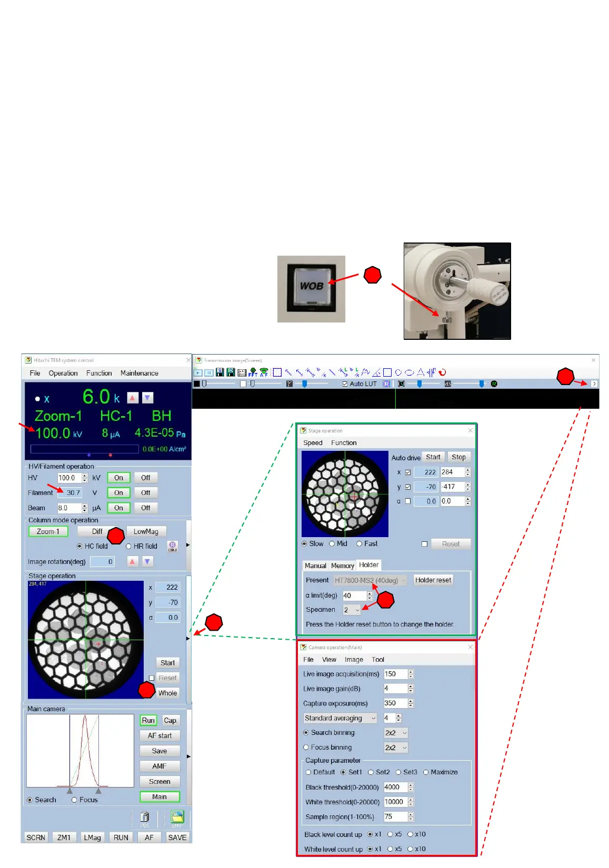Open the Operation menu in TEM control
This screenshot has height=868, width=609.
(x=63, y=373)
